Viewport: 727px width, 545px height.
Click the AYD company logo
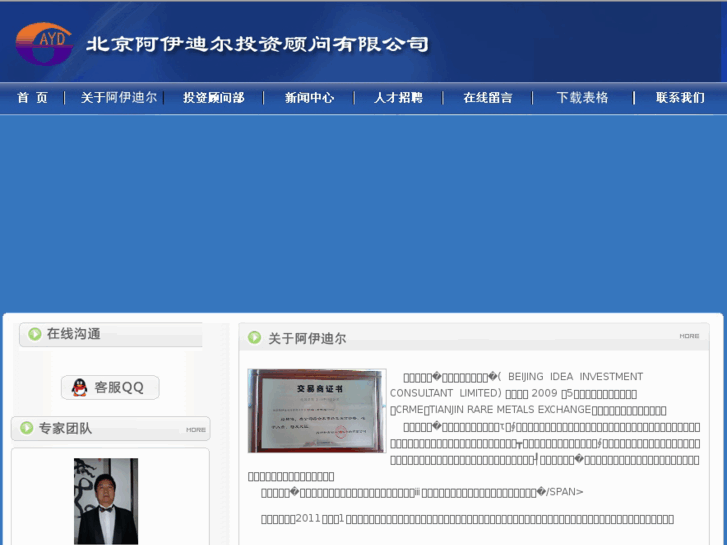44,44
